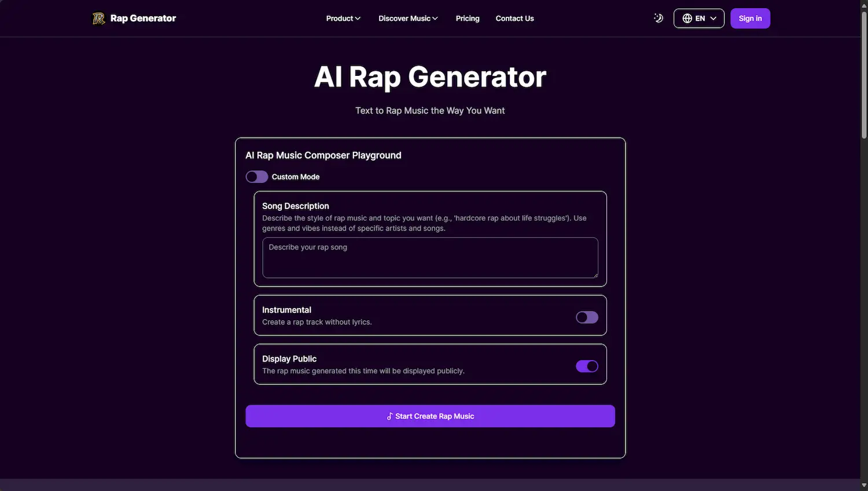Click the scrollbar up arrow
The height and width of the screenshot is (491, 868).
click(863, 5)
